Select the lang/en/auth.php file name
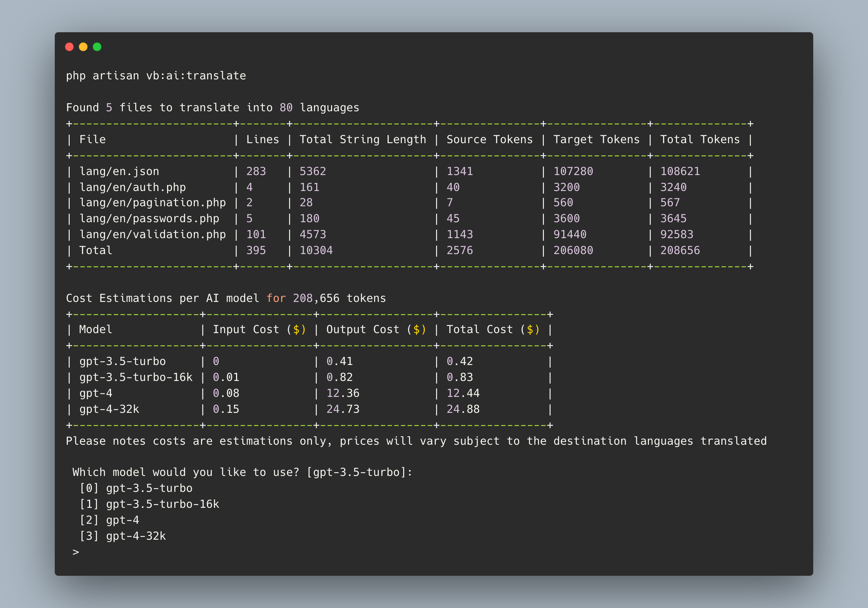 (132, 188)
